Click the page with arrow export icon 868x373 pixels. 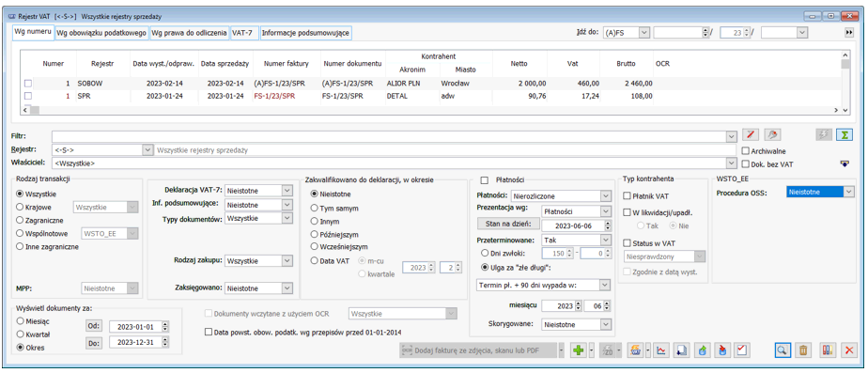681,350
